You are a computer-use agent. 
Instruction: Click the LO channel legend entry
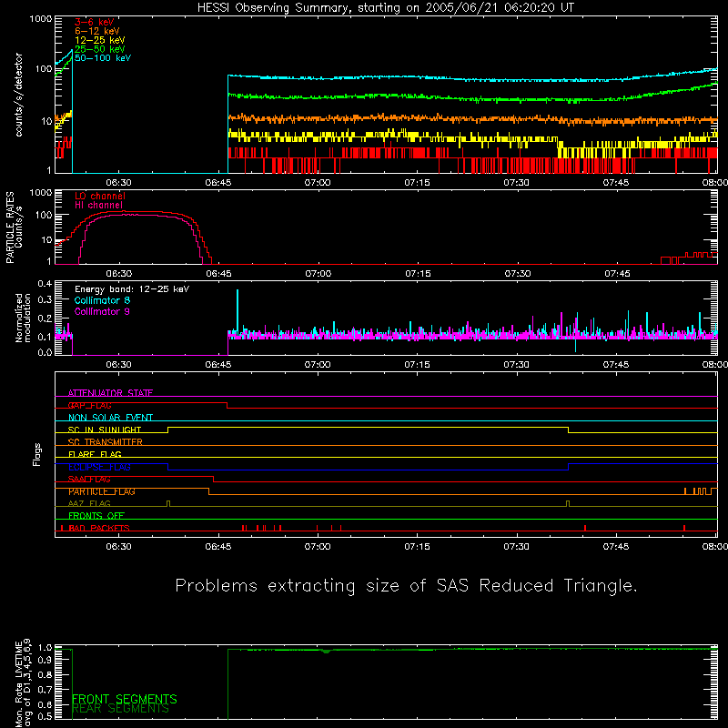[100, 196]
